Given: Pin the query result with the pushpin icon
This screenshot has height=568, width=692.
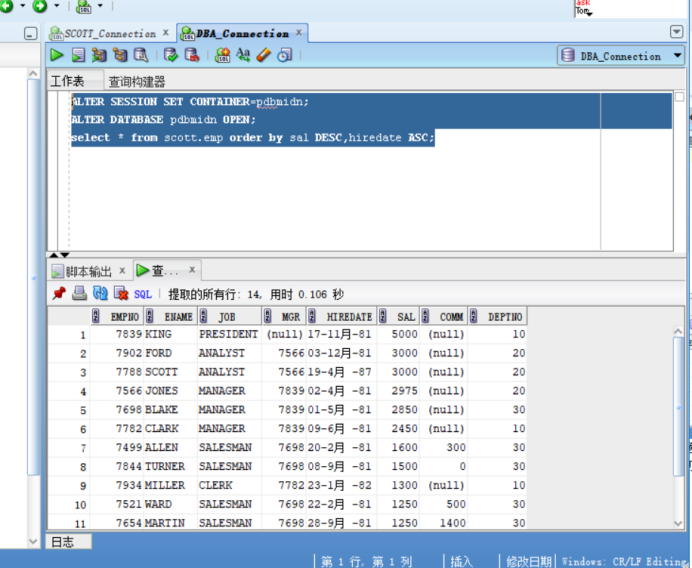Looking at the screenshot, I should (x=59, y=293).
